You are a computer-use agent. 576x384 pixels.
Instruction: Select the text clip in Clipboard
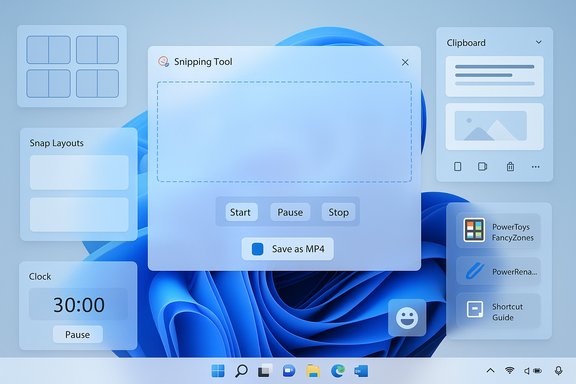tap(494, 76)
